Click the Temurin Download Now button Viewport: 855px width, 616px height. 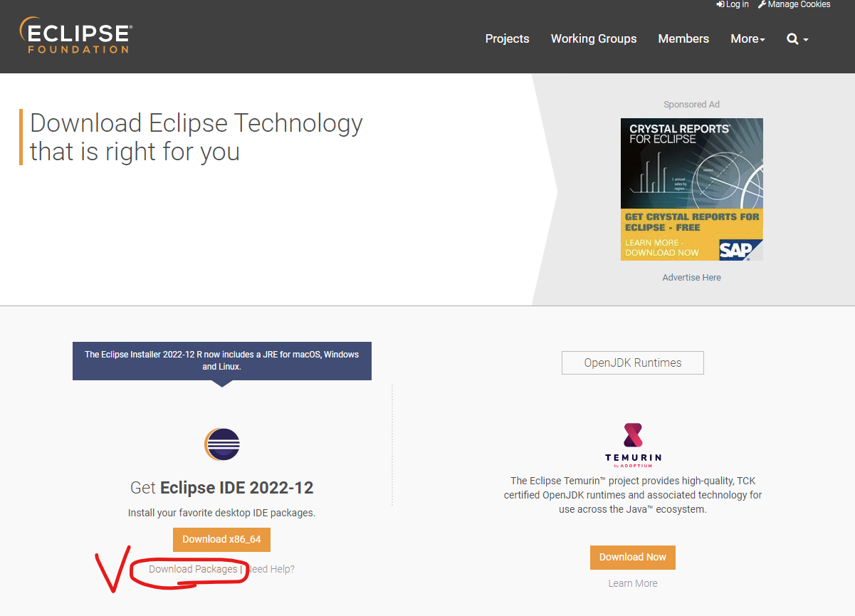coord(632,557)
